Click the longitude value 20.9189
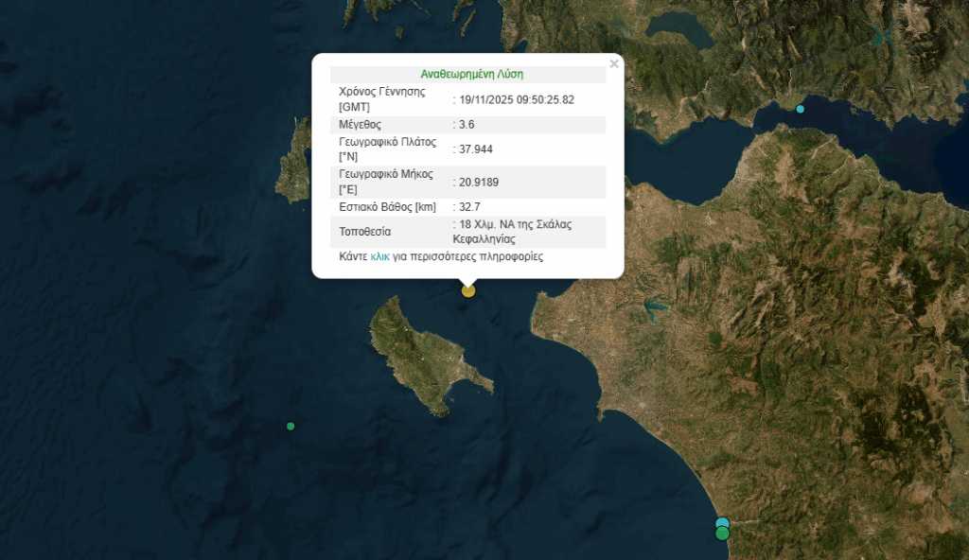This screenshot has width=969, height=560. [479, 182]
